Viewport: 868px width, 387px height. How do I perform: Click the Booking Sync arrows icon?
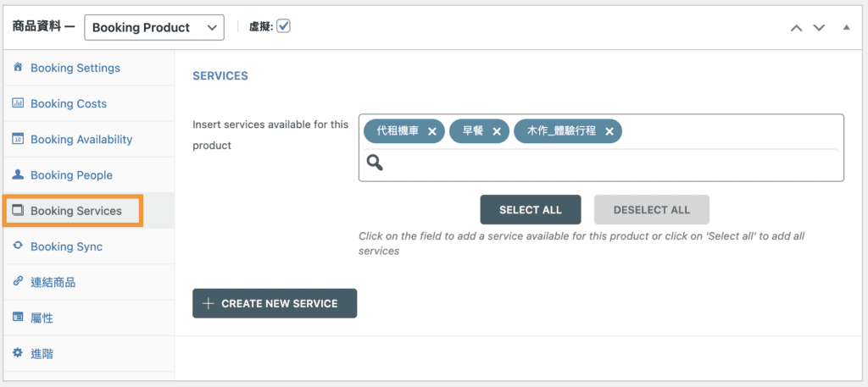pos(18,246)
